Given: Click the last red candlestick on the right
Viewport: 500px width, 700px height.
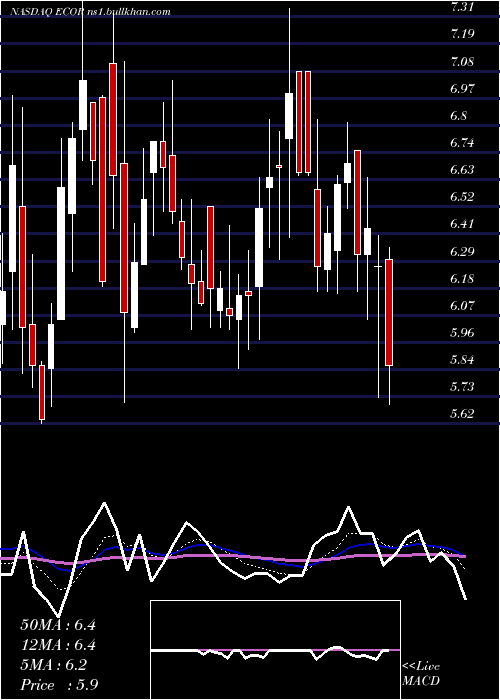Looking at the screenshot, I should click(x=389, y=312).
